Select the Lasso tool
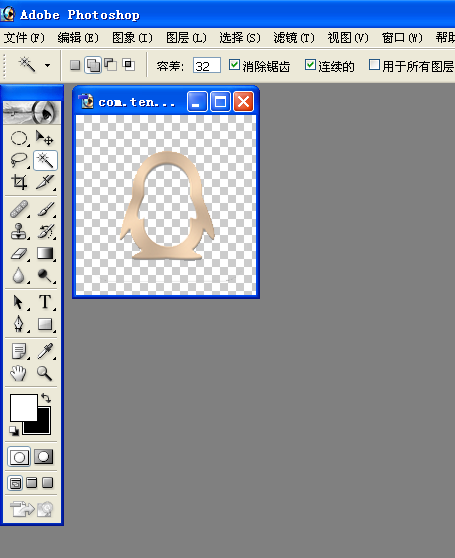This screenshot has width=455, height=558. pos(18,160)
